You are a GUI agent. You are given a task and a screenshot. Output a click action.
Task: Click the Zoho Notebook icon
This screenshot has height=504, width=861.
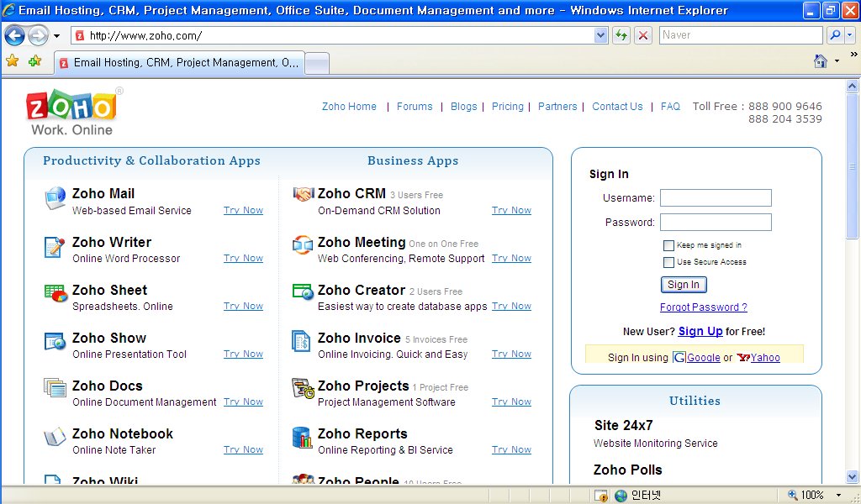[55, 437]
